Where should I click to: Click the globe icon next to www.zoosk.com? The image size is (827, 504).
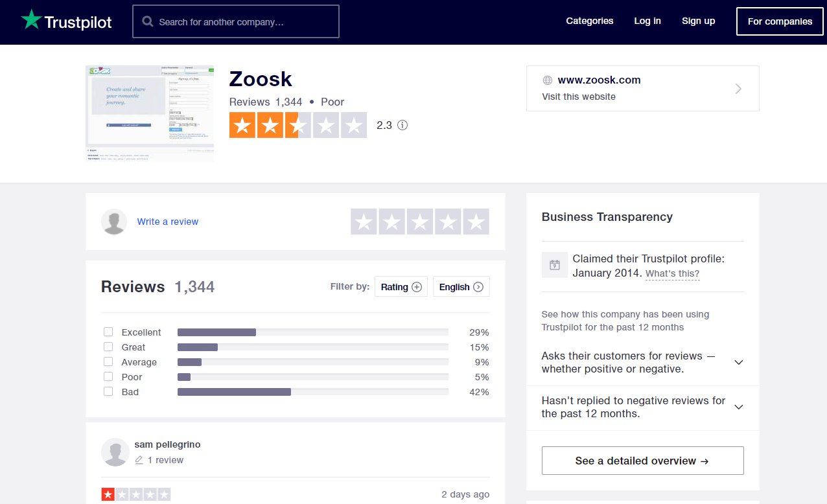(x=548, y=80)
